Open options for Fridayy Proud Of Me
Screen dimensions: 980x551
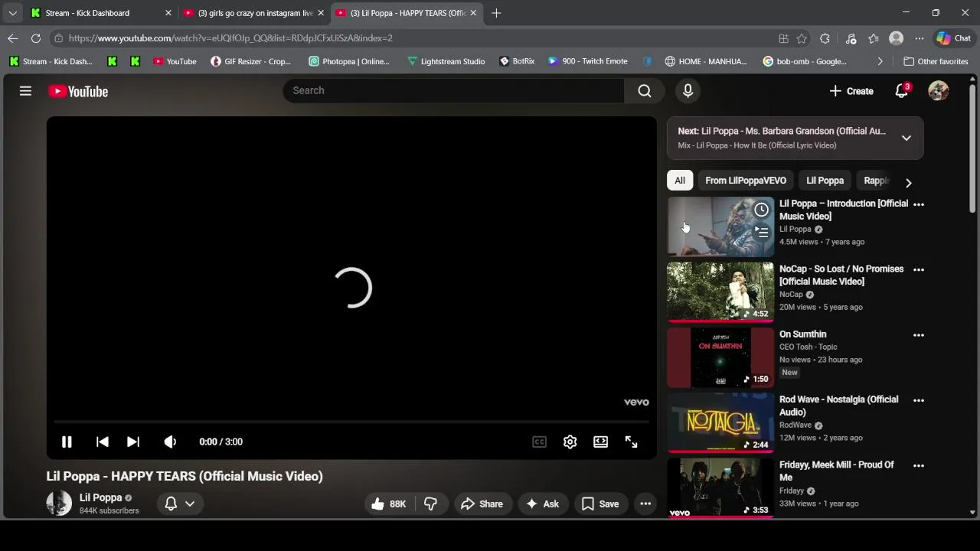(919, 465)
